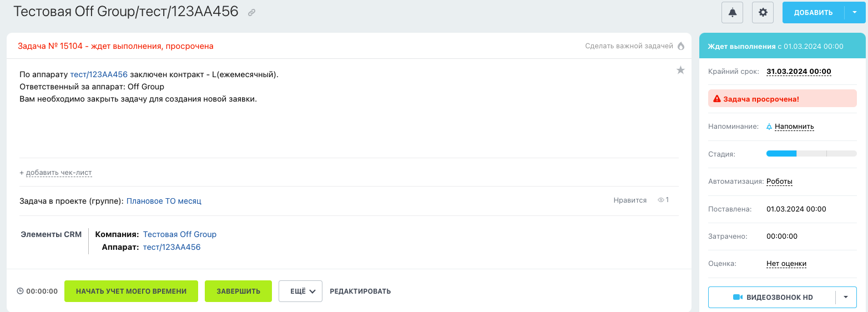Click the video camera icon
Screen dimensions: 868x312
(738, 297)
